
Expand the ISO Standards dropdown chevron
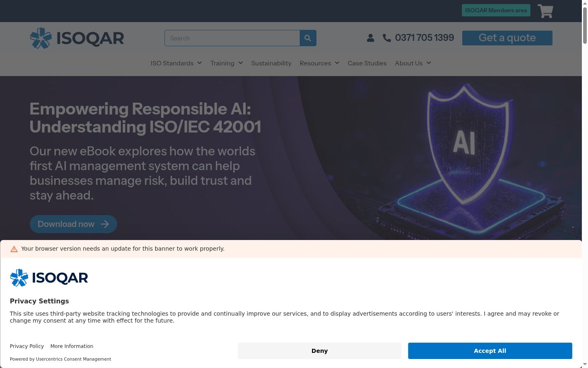pos(199,63)
